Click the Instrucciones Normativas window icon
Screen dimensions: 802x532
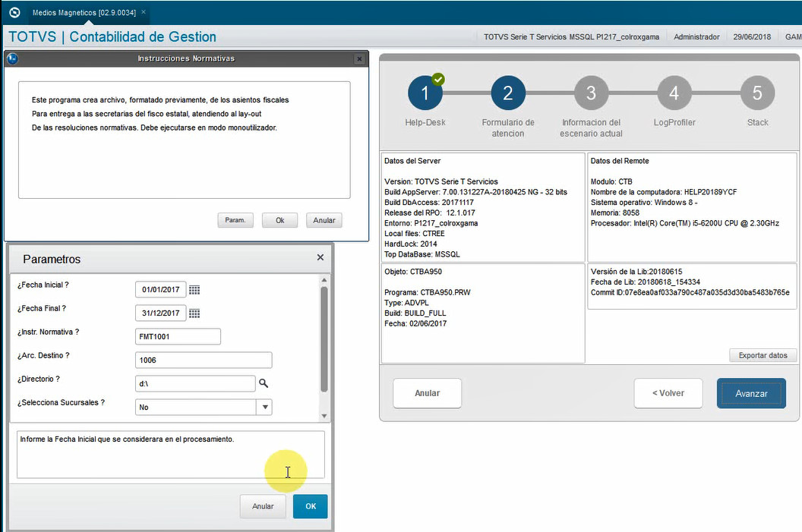pos(12,58)
